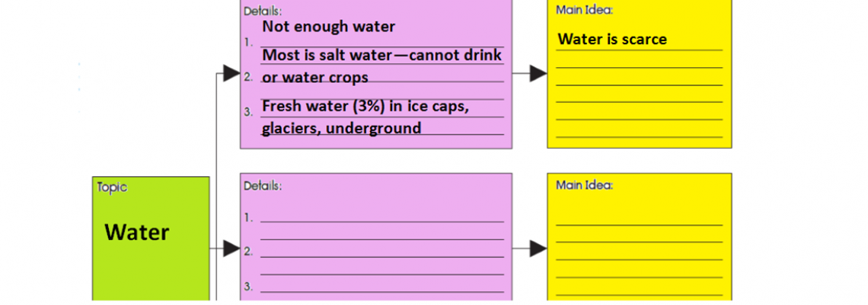Click the 'Details:' label in lower pink box
The image size is (868, 305).
pyautogui.click(x=263, y=186)
